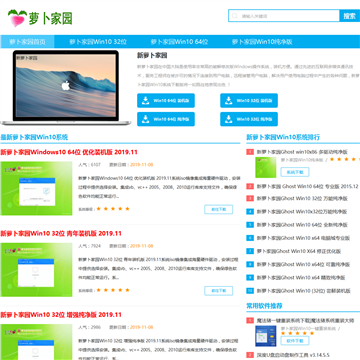
Task: Click the magnifier icon in search box
Action: pyautogui.click(x=235, y=16)
